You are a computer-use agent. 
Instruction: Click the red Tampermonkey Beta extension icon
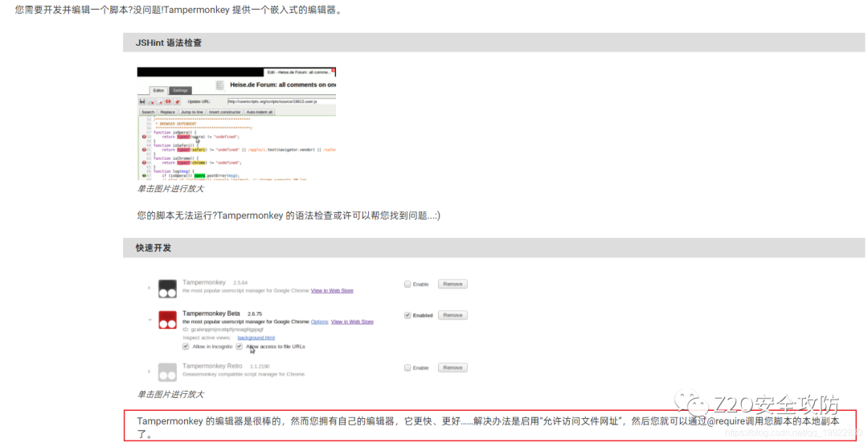click(167, 319)
